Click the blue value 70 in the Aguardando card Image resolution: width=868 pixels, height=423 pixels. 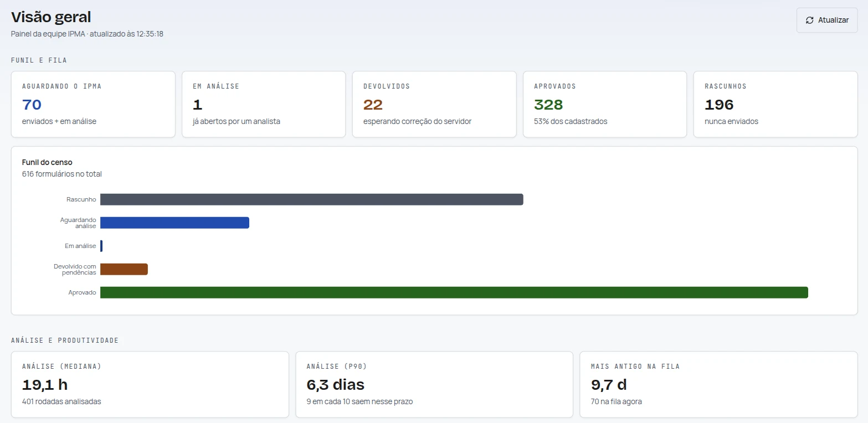coord(32,105)
